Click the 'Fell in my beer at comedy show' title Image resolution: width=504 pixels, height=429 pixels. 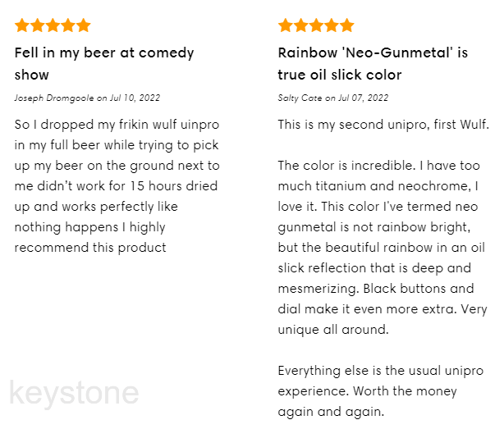(x=104, y=64)
